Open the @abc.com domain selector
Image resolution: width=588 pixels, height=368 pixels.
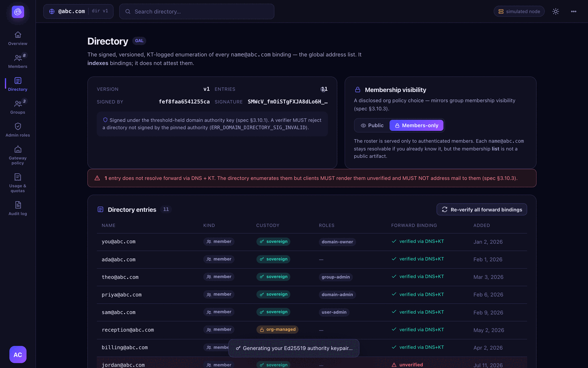click(78, 11)
